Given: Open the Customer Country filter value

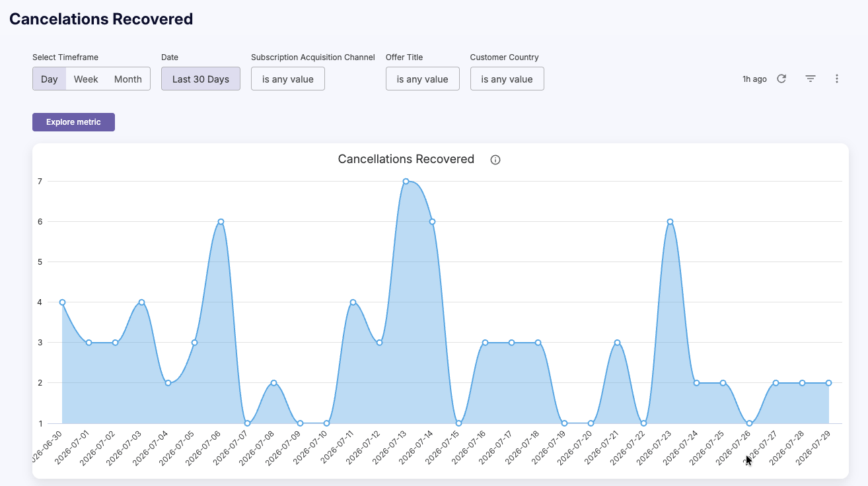Looking at the screenshot, I should (x=507, y=79).
